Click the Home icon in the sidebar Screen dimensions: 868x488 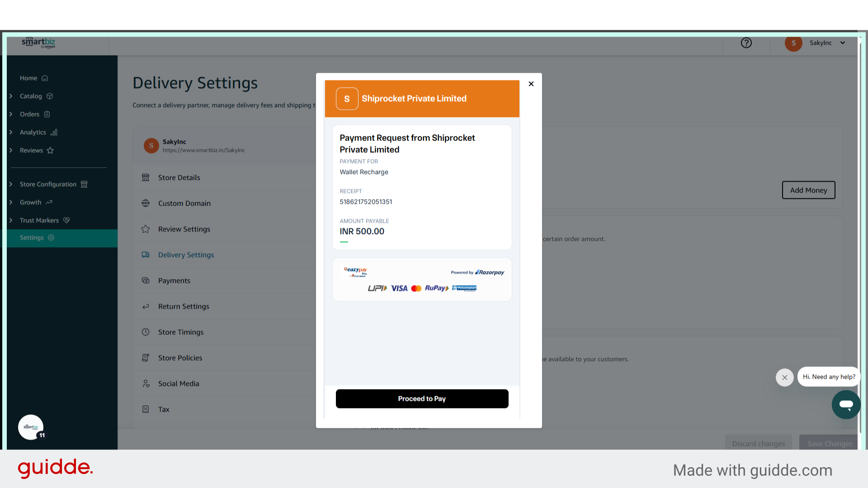(x=44, y=78)
